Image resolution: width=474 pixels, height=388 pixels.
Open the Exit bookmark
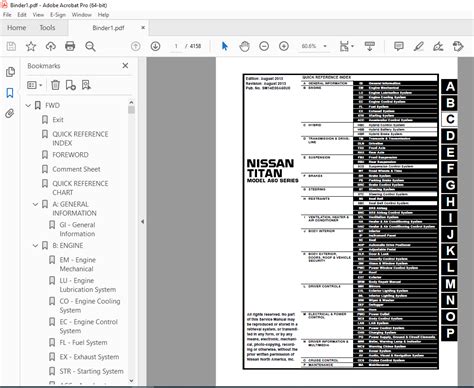point(58,120)
